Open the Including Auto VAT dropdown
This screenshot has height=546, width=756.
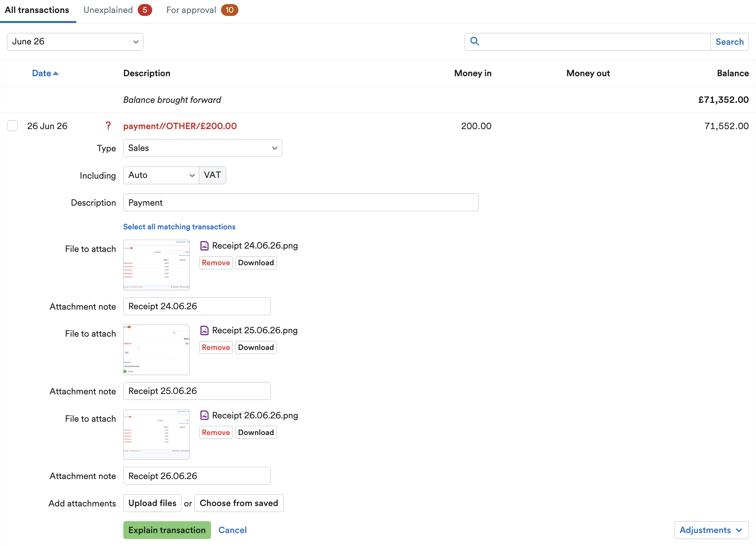click(x=161, y=175)
